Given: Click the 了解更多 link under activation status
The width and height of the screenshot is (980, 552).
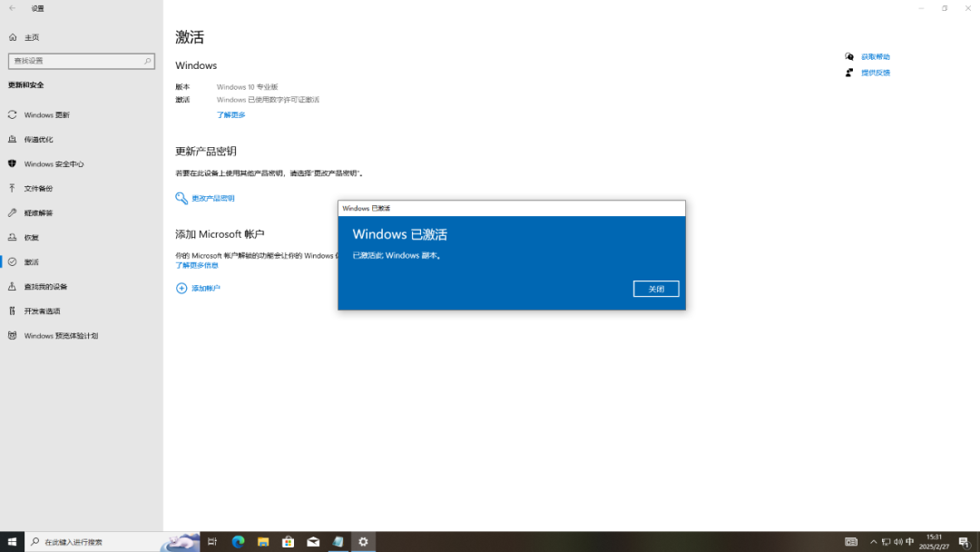Looking at the screenshot, I should [230, 115].
